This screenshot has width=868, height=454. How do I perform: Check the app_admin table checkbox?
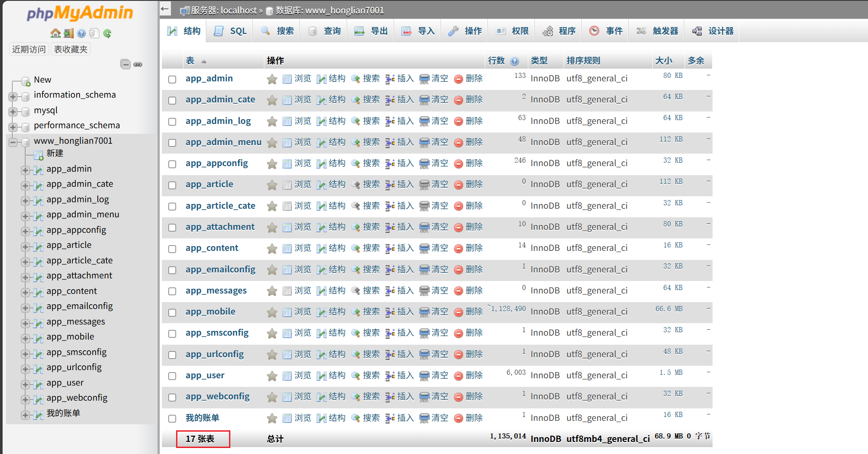(x=172, y=79)
